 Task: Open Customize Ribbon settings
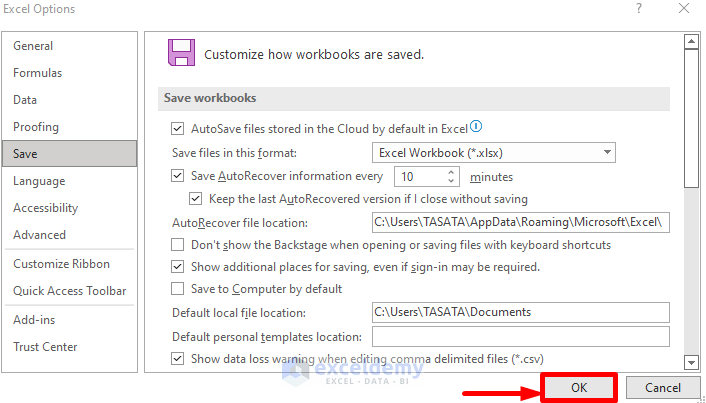click(x=61, y=264)
